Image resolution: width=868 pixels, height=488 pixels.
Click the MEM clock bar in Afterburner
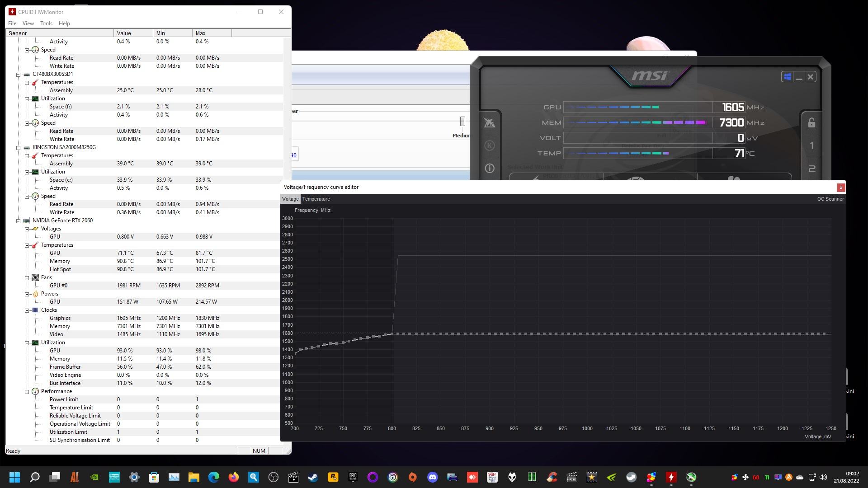638,122
